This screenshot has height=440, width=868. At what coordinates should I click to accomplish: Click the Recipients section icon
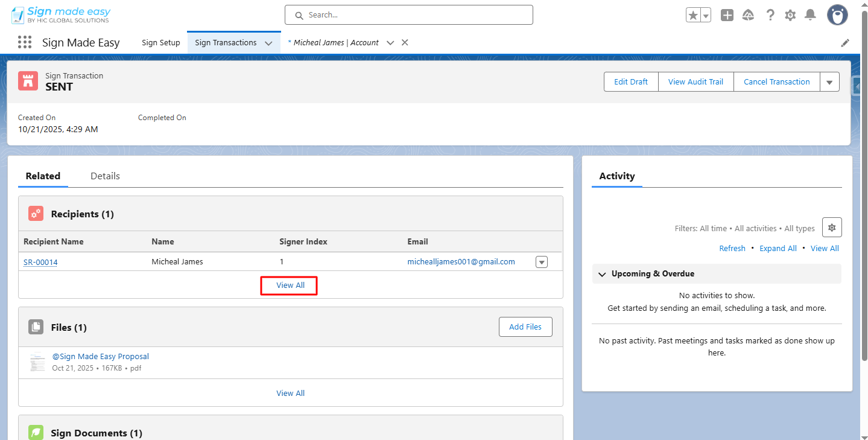[x=36, y=214]
